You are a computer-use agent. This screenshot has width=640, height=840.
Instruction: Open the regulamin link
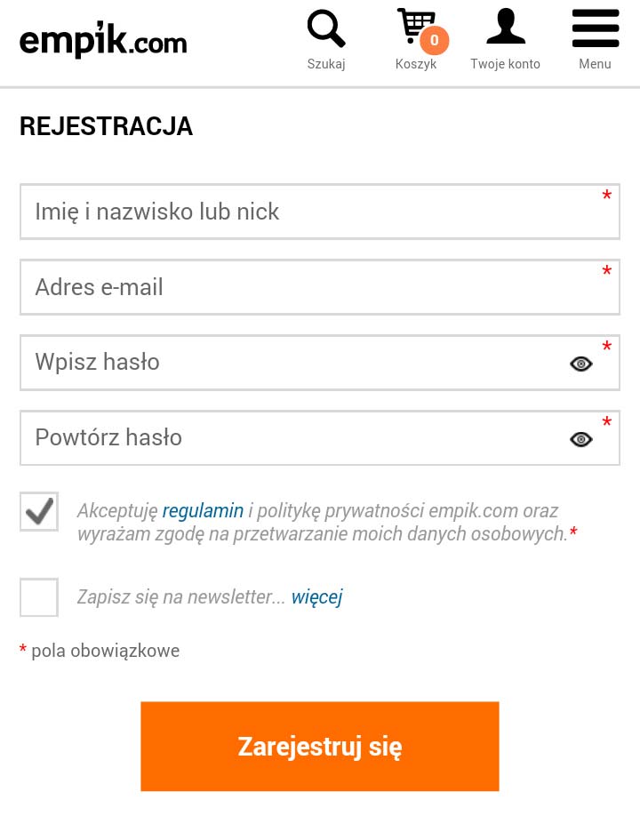pos(203,510)
